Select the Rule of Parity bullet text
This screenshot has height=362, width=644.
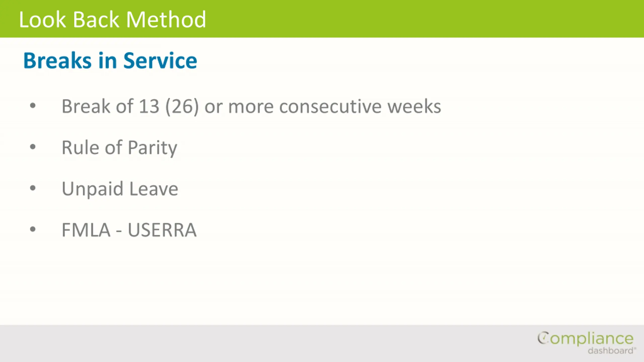coord(119,148)
